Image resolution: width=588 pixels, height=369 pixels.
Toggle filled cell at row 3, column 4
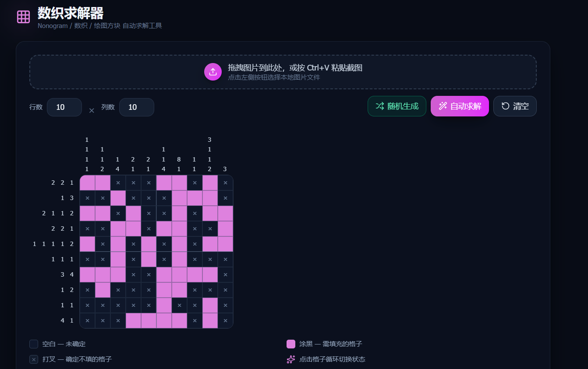click(x=133, y=213)
